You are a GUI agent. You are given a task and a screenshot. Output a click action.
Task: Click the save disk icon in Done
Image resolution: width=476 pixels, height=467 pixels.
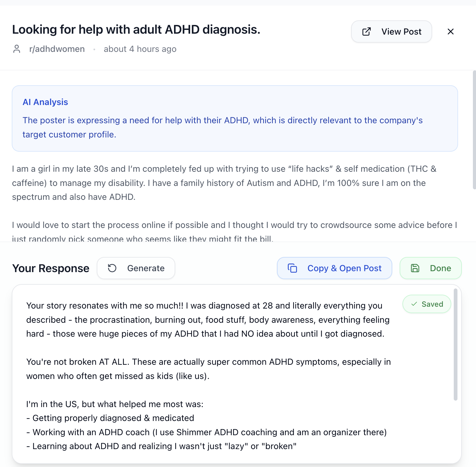[415, 268]
